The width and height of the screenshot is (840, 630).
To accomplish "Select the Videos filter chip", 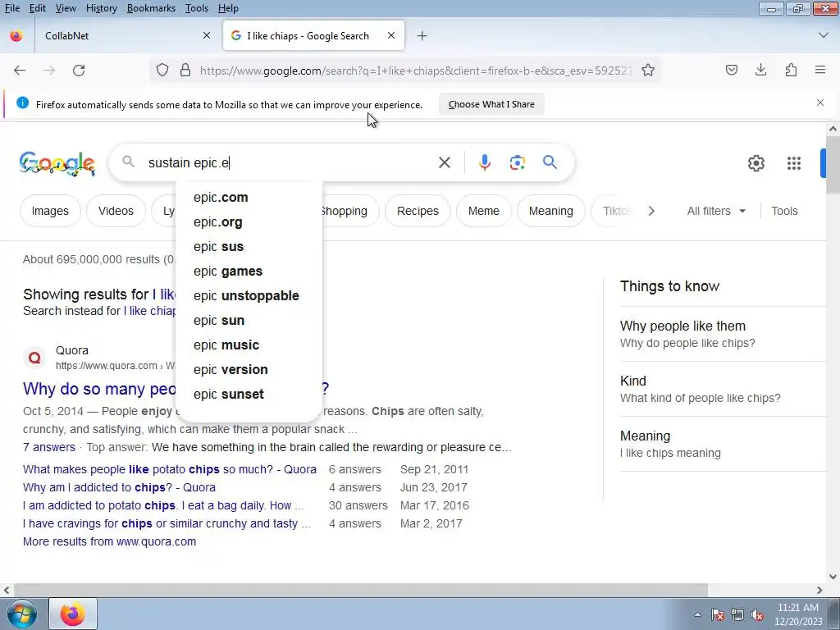I will click(x=116, y=211).
